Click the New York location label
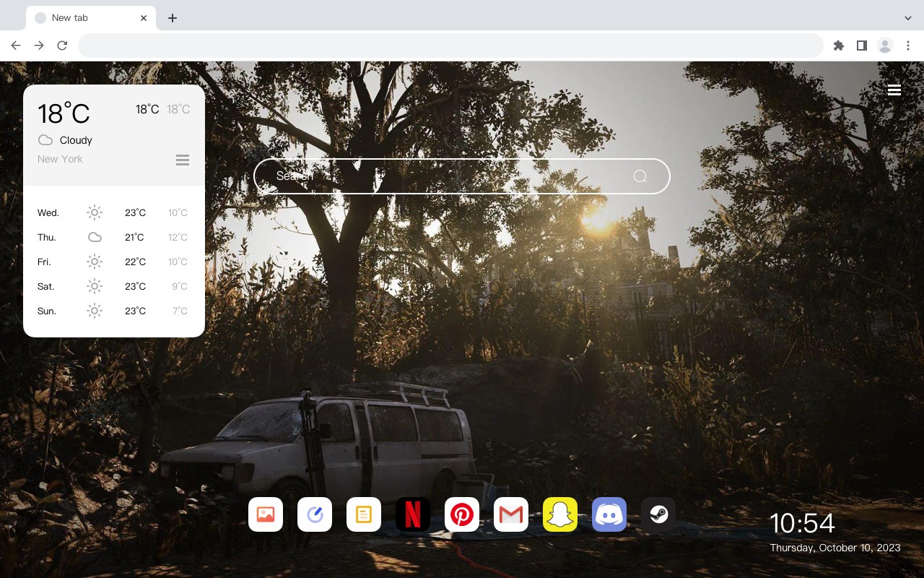924x578 pixels. 60,159
